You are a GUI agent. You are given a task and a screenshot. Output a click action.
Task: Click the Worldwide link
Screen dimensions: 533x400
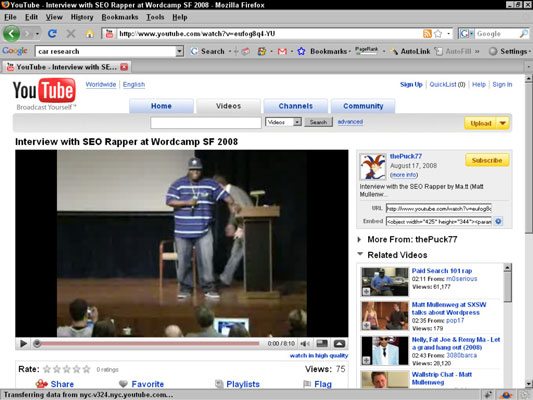click(101, 84)
